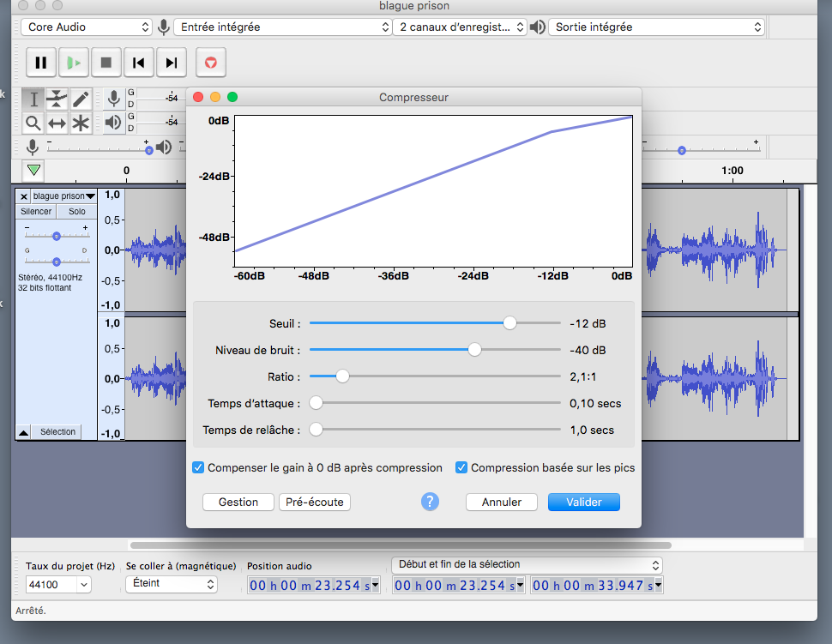This screenshot has height=644, width=832.
Task: Click the Valider button
Action: point(583,503)
